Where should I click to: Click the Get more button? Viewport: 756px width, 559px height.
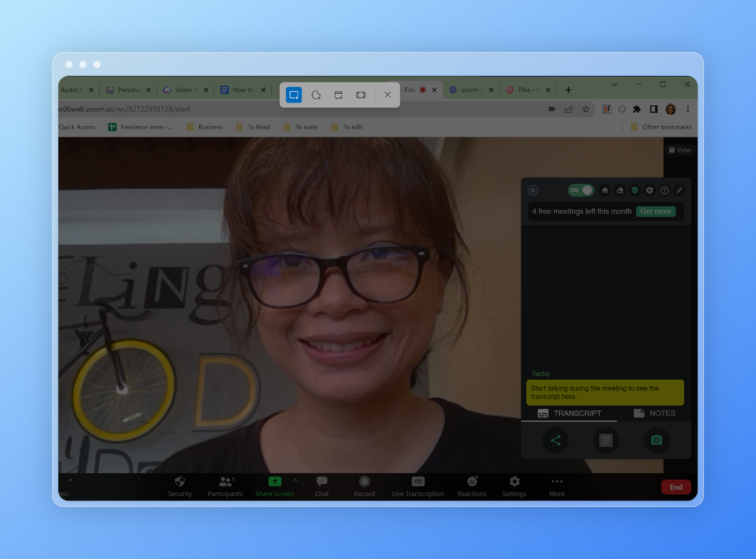(656, 211)
